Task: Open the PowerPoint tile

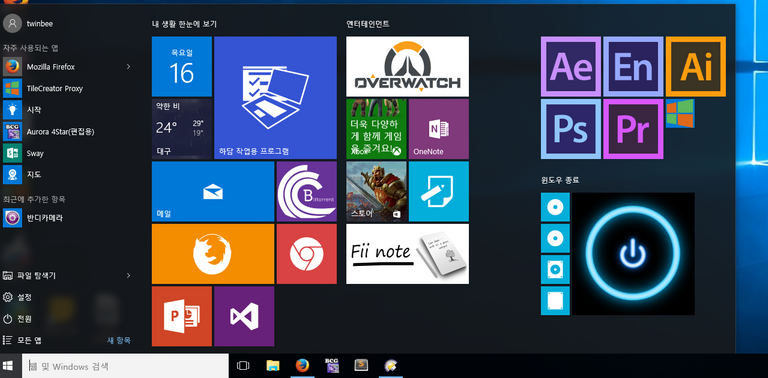Action: (182, 316)
